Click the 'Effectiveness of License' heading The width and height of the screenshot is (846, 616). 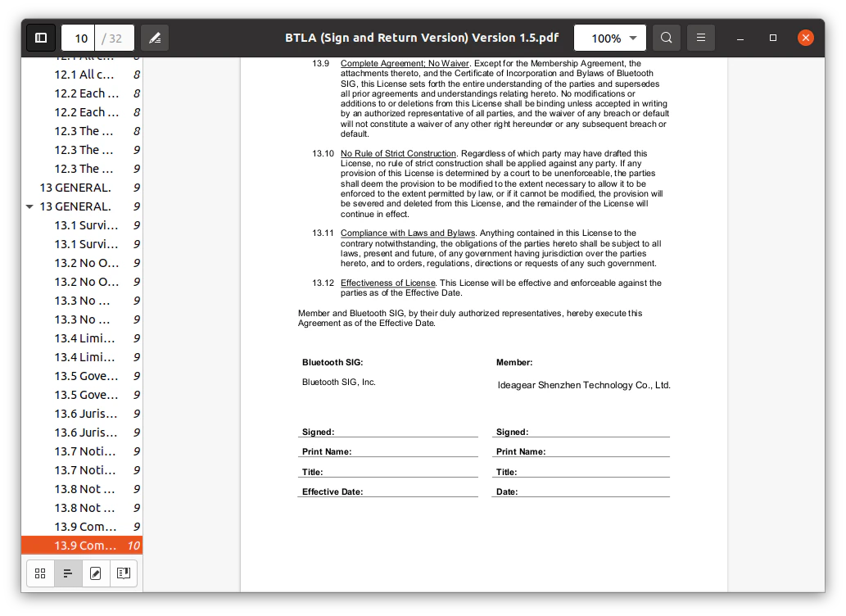[x=388, y=283]
